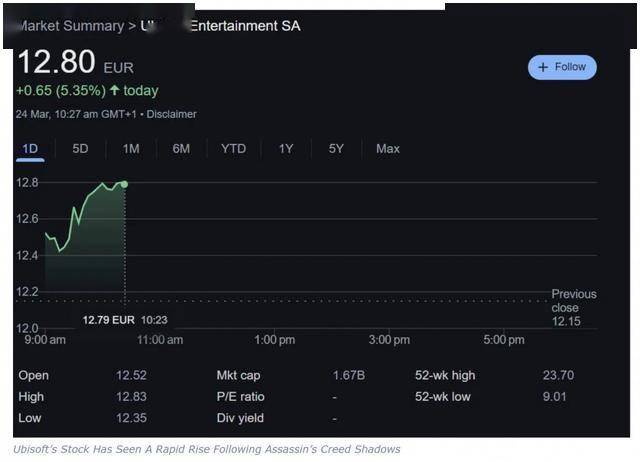Click the image caption about Ubisoft's stock
Viewport: 640px width, 462px height.
click(x=207, y=449)
